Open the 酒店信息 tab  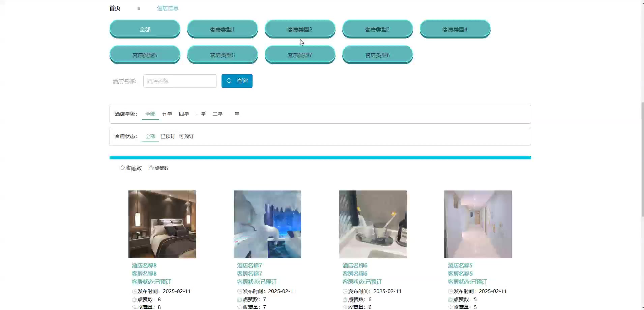pyautogui.click(x=168, y=8)
